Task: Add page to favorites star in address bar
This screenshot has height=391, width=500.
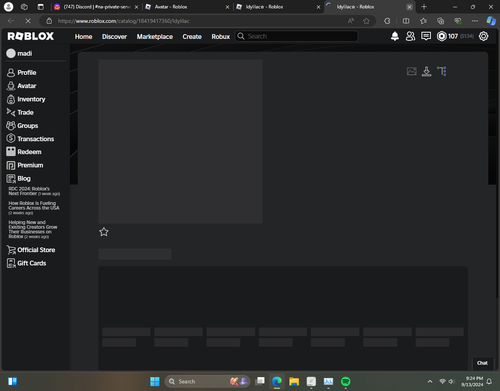Action: [x=366, y=21]
